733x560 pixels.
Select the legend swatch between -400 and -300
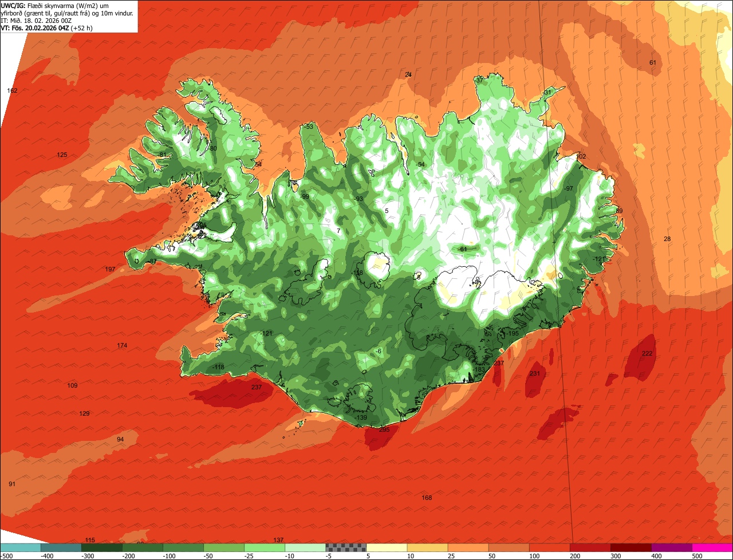pyautogui.click(x=61, y=547)
